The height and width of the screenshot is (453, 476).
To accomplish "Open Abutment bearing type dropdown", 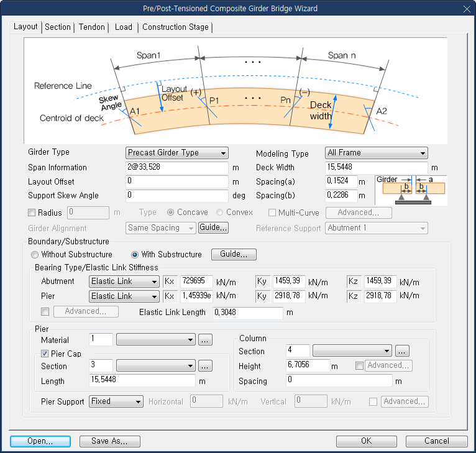I will [x=124, y=281].
